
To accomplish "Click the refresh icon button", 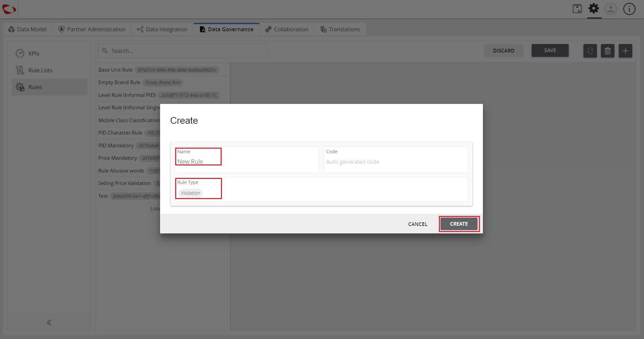I will point(590,51).
